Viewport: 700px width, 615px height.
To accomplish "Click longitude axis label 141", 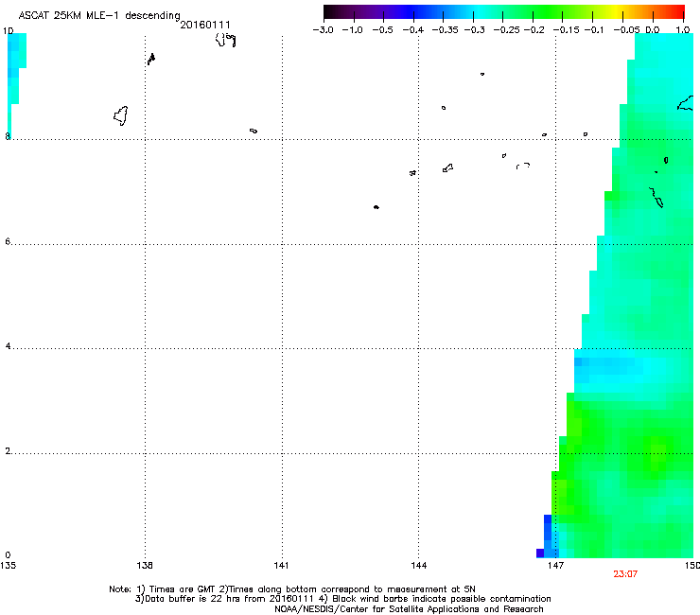I will tap(281, 566).
